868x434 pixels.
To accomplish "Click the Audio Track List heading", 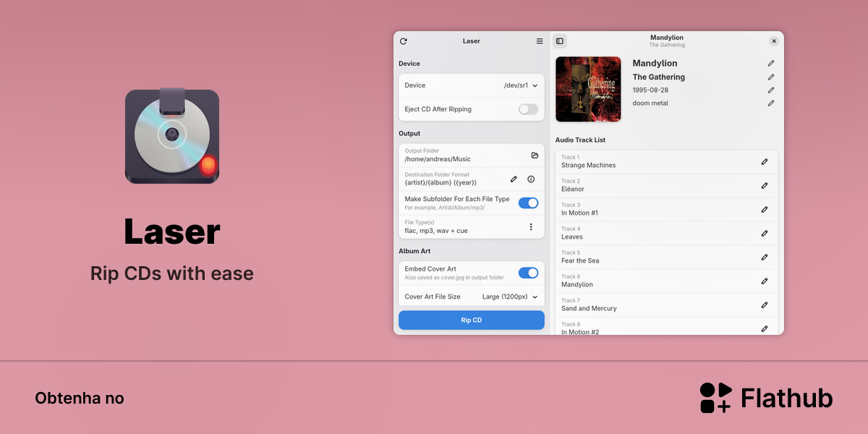I will click(581, 140).
